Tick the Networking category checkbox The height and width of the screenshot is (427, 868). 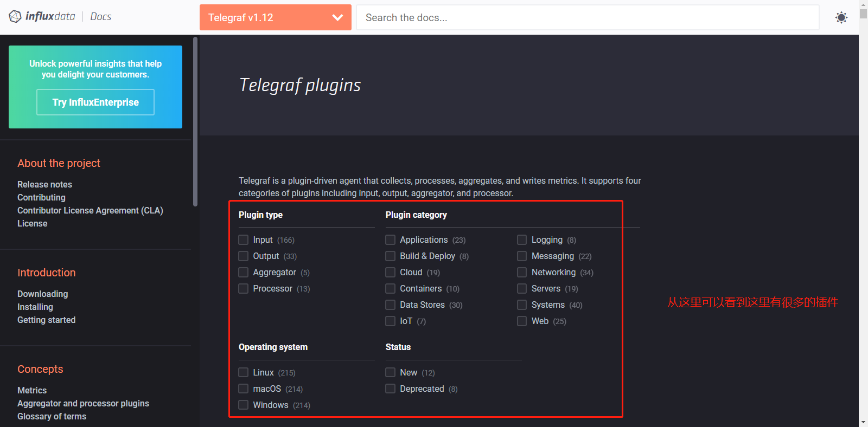coord(522,272)
